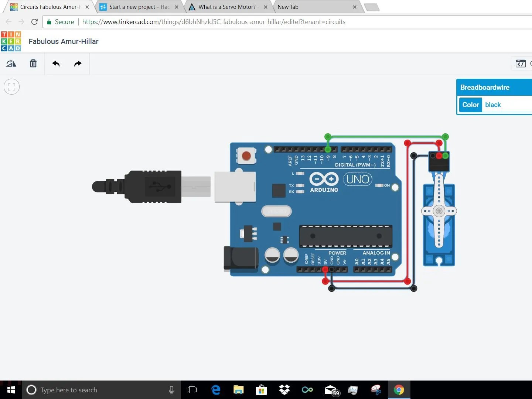Reload the Tinkercad page

pos(34,22)
